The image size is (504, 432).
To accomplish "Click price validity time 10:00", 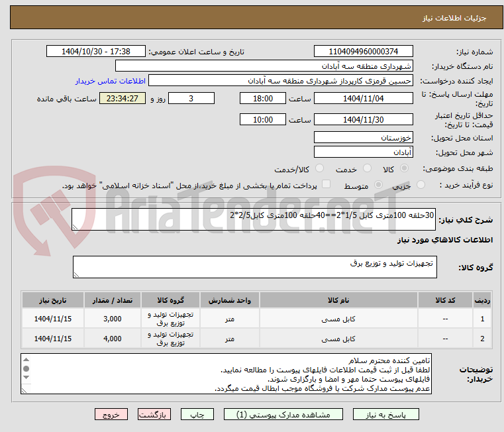I will click(263, 119).
